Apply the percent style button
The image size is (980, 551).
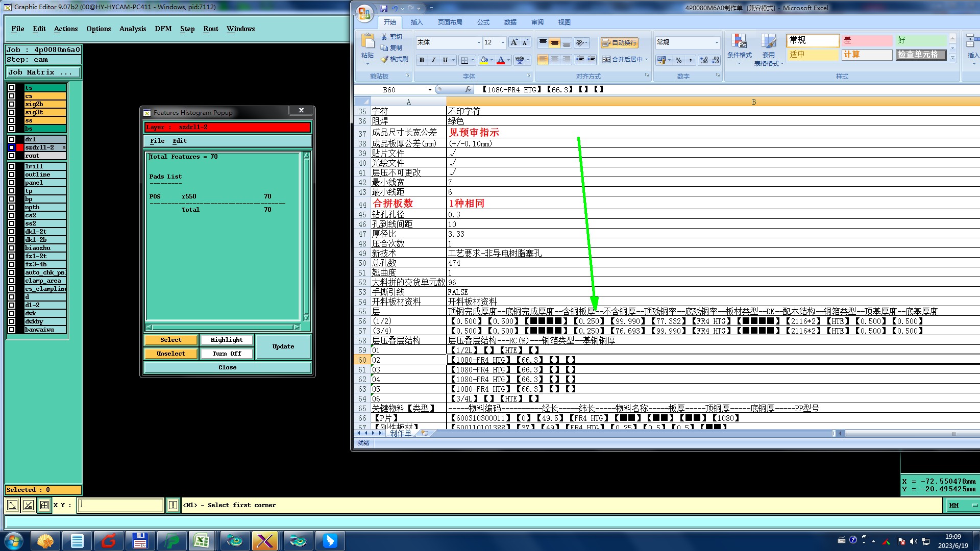678,60
